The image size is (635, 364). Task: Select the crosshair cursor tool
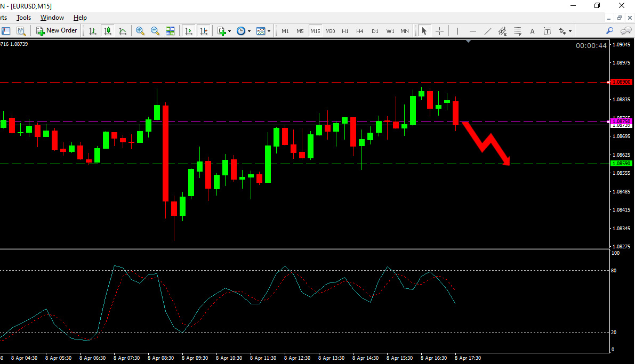(439, 31)
